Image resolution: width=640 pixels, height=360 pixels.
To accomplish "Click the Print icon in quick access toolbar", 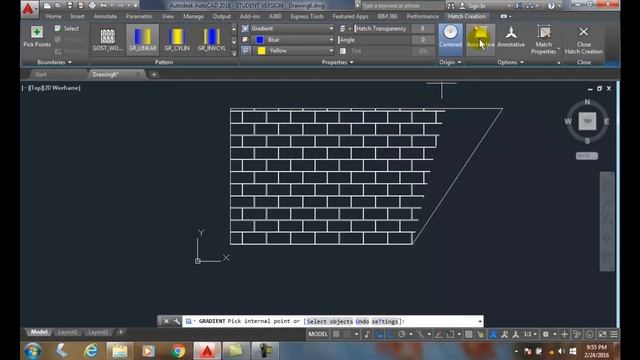I will [92, 6].
